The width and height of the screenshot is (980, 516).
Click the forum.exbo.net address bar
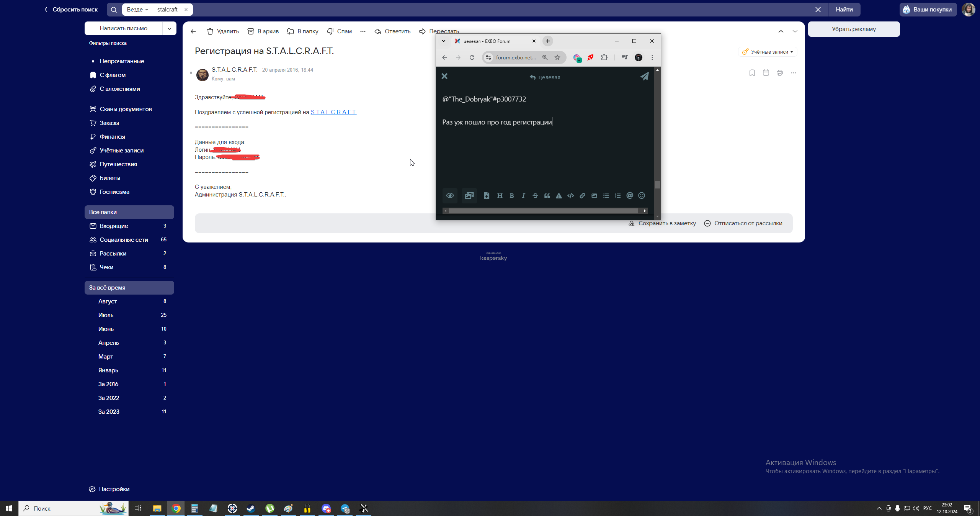click(516, 57)
